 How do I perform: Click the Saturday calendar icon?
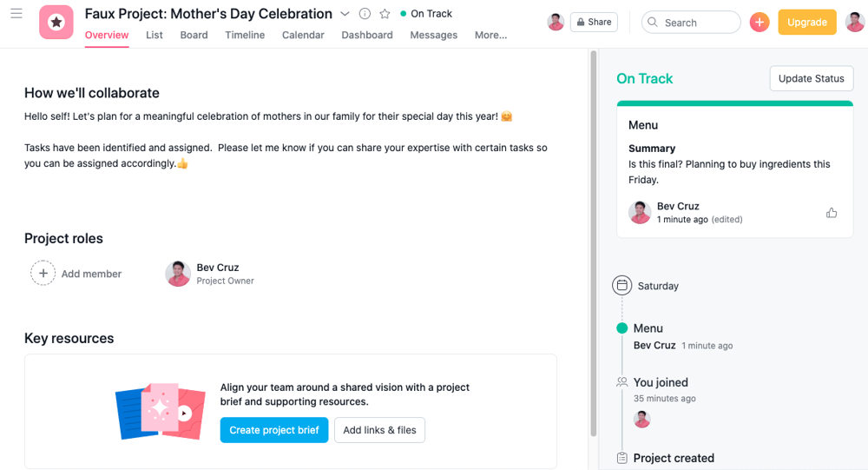click(621, 286)
